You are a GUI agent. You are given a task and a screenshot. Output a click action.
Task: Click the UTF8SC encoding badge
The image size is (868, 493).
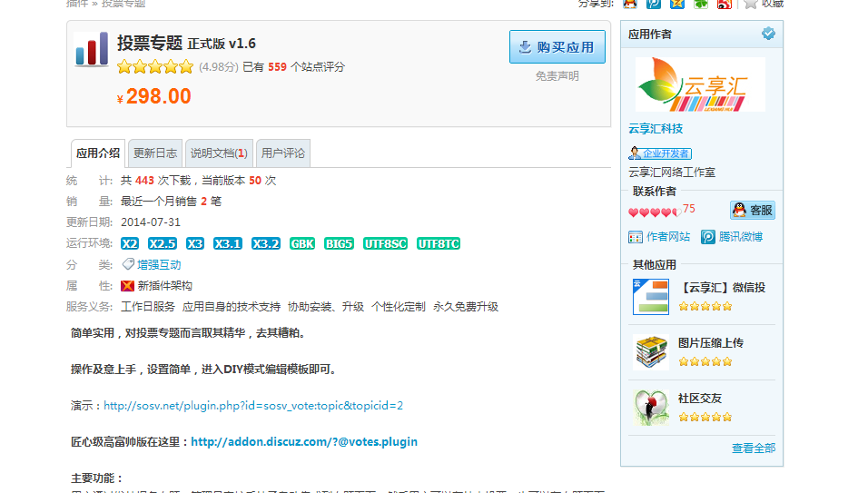pos(385,243)
